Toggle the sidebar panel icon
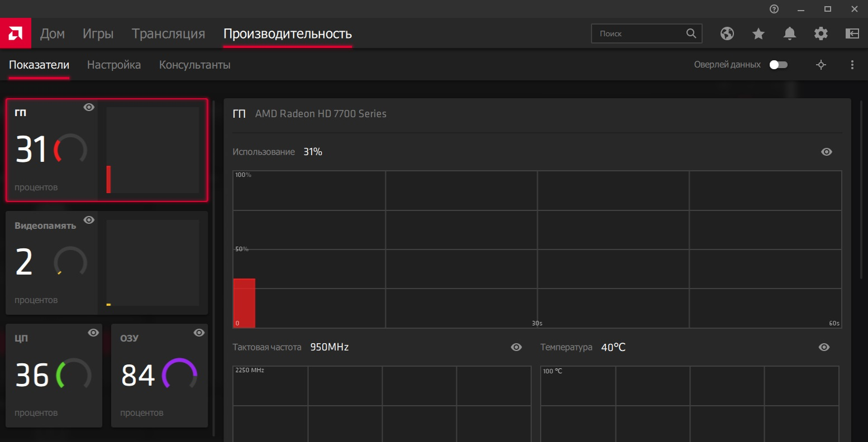868x442 pixels. [852, 33]
